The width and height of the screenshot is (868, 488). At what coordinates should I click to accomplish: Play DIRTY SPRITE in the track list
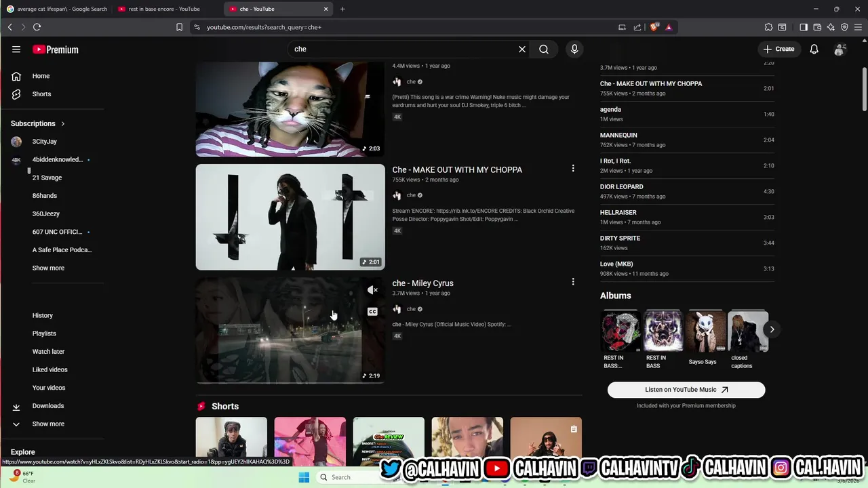pyautogui.click(x=687, y=243)
